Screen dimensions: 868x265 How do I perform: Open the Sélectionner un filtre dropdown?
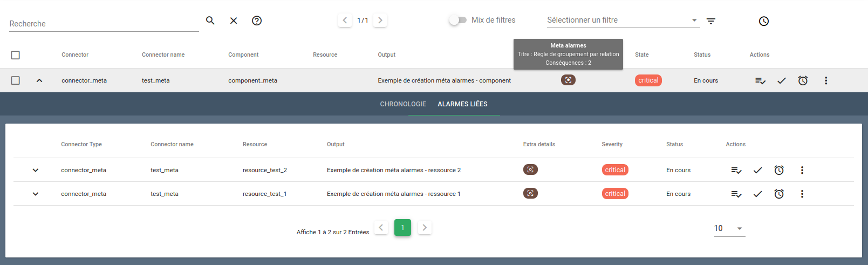pos(623,20)
